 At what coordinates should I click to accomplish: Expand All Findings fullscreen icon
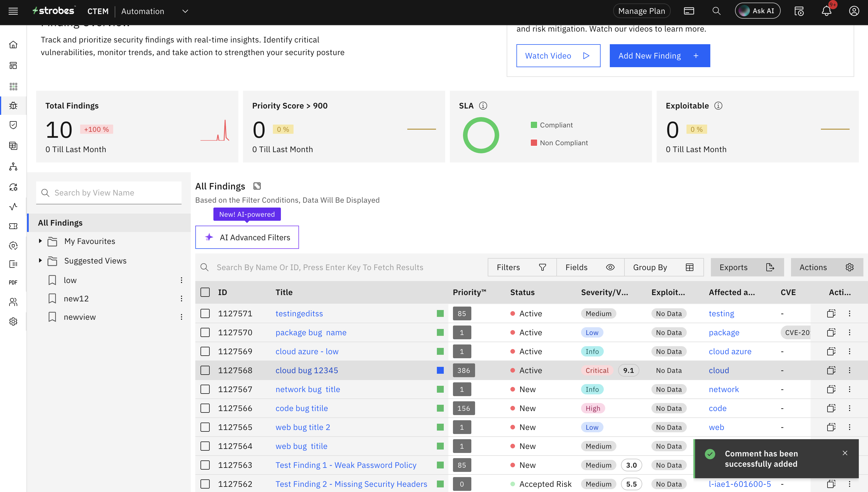tap(257, 186)
